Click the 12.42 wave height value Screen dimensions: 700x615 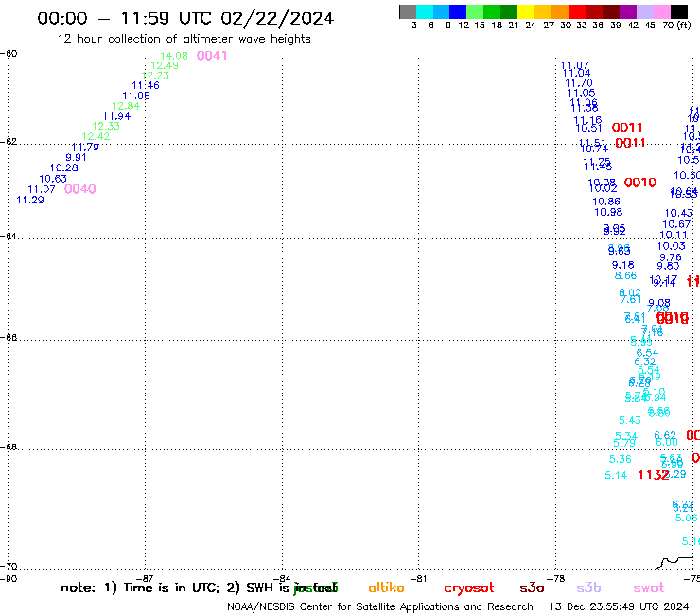coord(96,136)
